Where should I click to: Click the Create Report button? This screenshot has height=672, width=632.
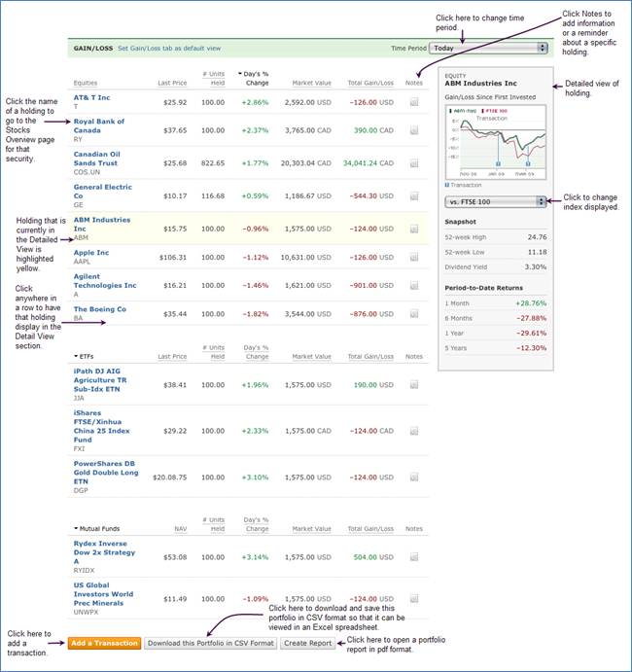pos(307,643)
